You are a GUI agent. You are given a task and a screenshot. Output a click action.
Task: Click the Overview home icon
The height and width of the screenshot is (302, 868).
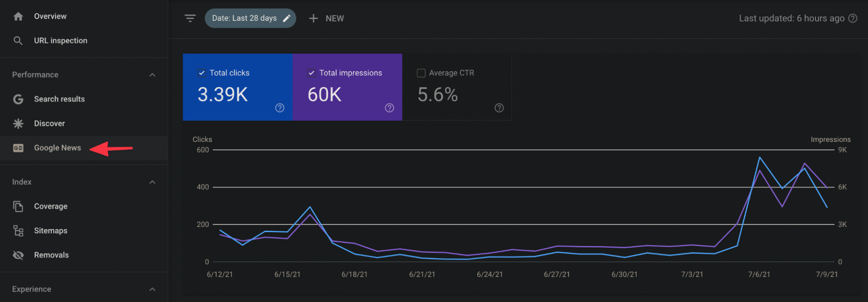(x=18, y=16)
